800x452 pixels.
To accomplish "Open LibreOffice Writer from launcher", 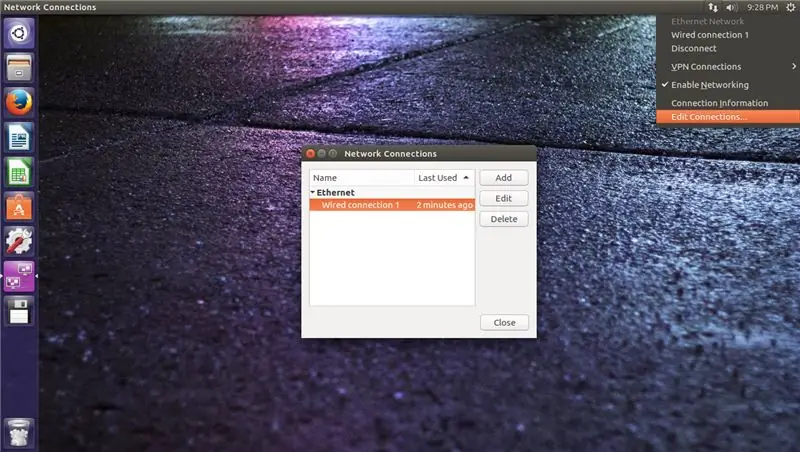I will point(19,137).
